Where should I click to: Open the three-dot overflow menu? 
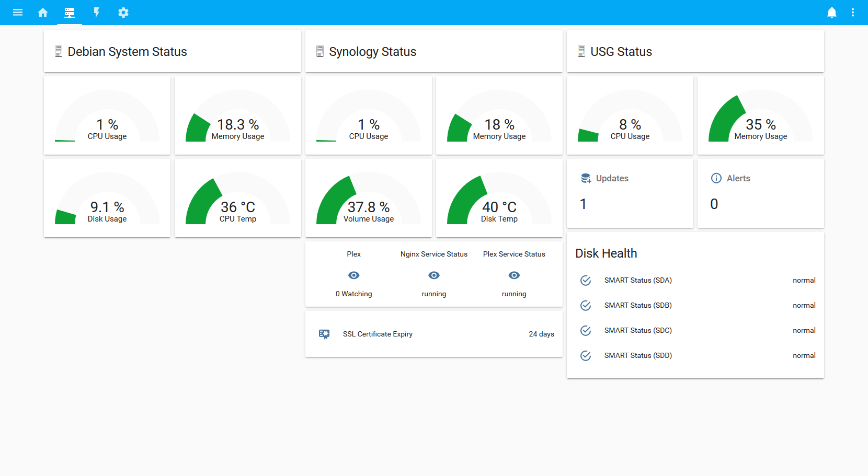(853, 13)
